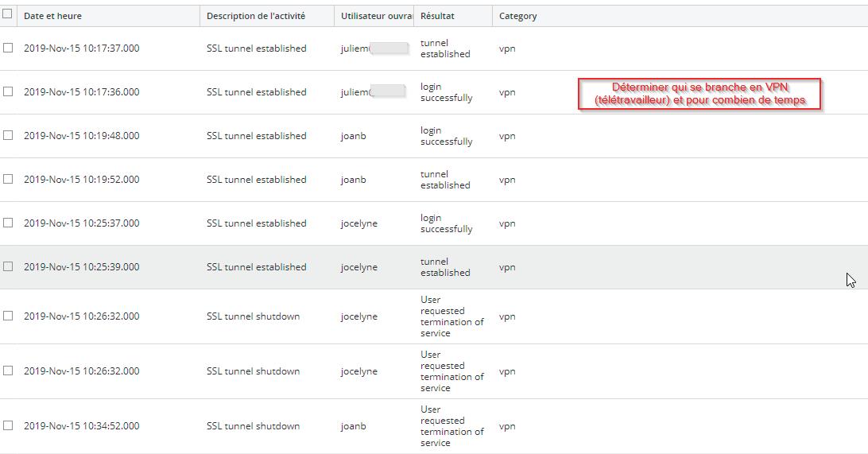Tick the select-all checkbox in the header

click(x=8, y=14)
